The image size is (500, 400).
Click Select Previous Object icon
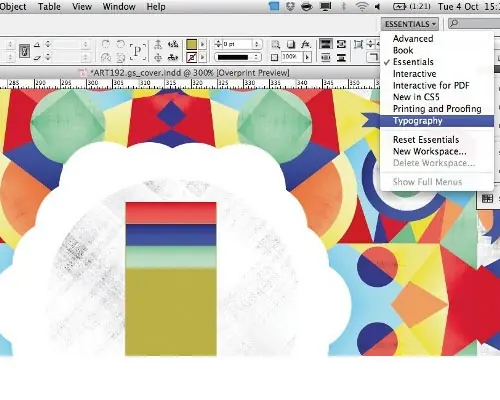173,44
